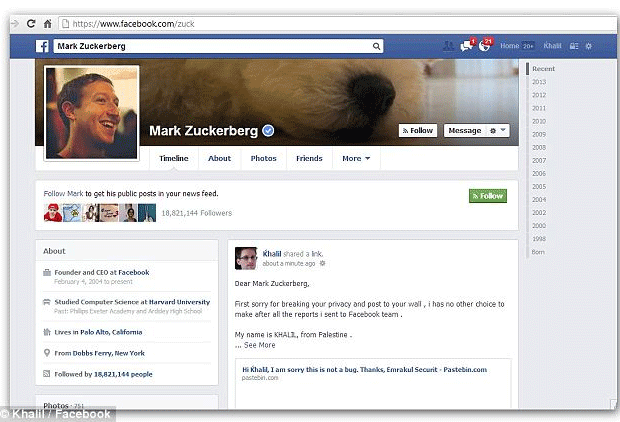Click the search magnifier icon
This screenshot has height=422, width=620.
tap(376, 46)
